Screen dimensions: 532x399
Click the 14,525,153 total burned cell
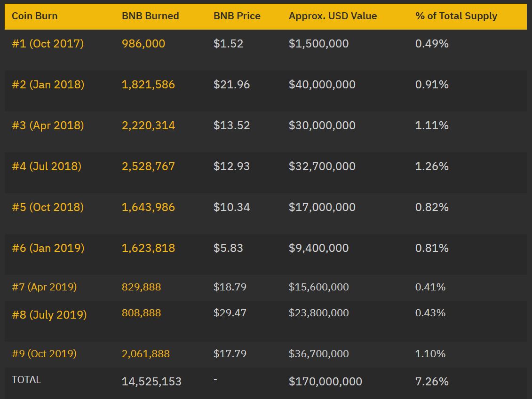point(151,382)
